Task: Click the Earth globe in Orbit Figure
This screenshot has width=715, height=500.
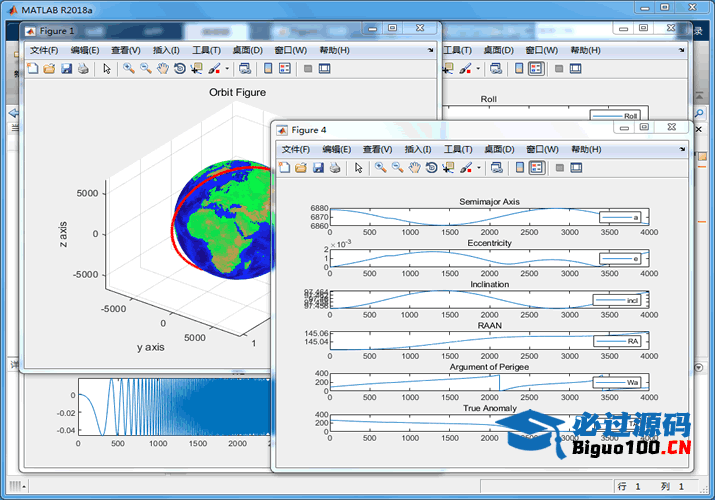Action: point(224,219)
